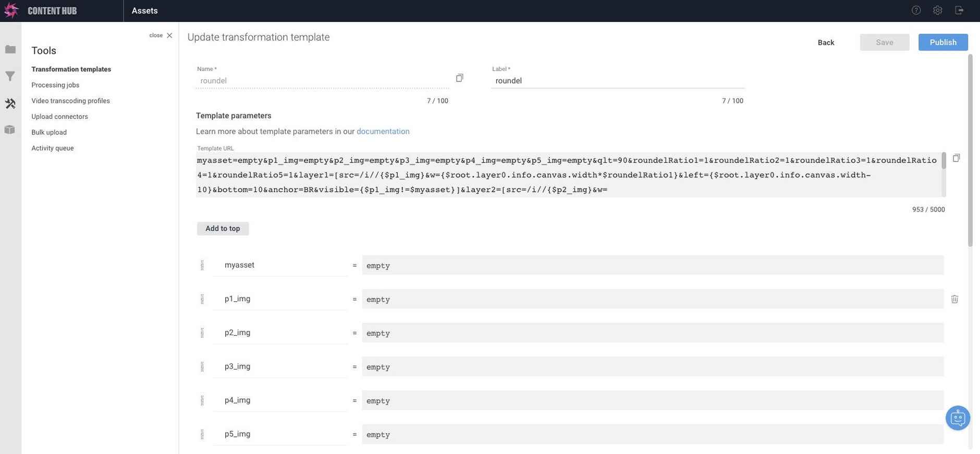Click the logout icon in header
Image resolution: width=980 pixels, height=454 pixels.
coord(959,10)
